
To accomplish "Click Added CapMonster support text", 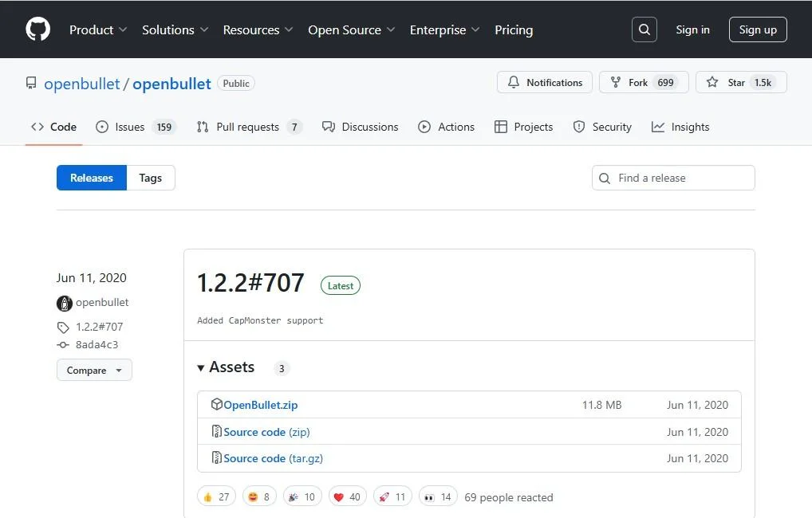I will [x=260, y=320].
